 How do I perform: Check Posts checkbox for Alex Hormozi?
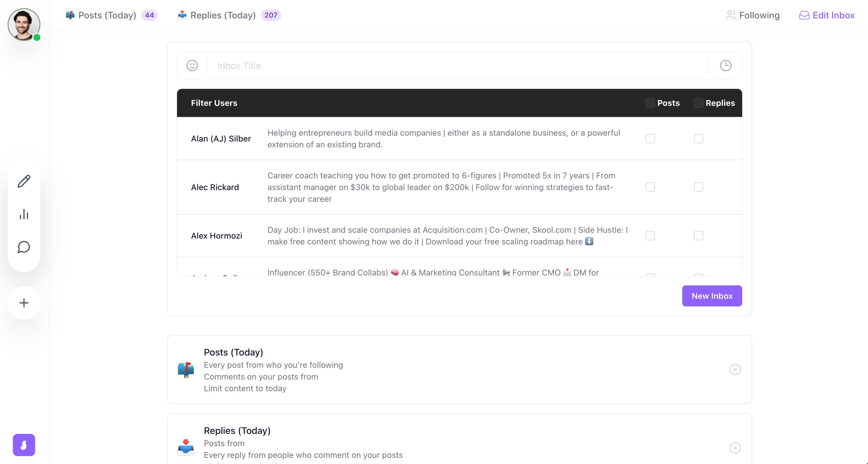[x=650, y=236]
